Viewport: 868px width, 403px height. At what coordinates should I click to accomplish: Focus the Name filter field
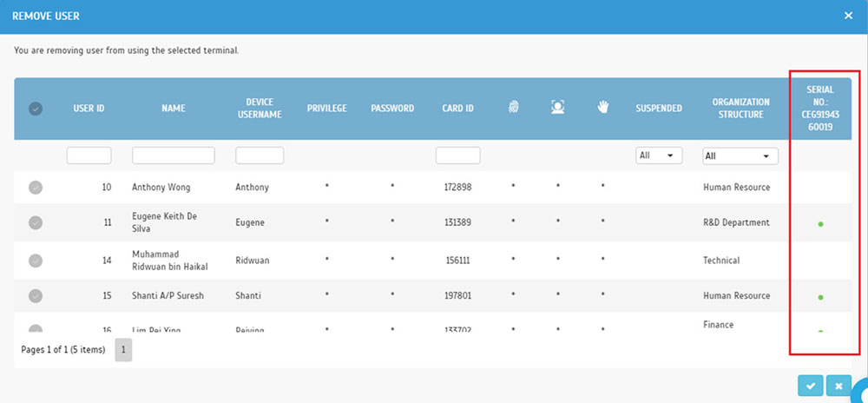click(174, 155)
